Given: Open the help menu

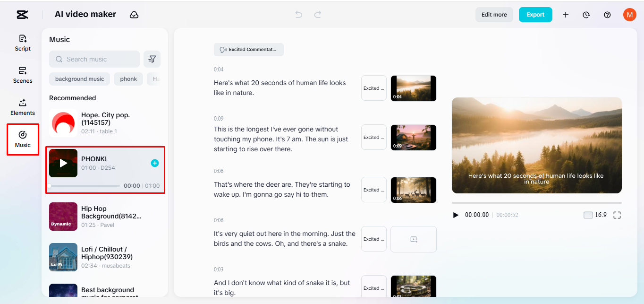Looking at the screenshot, I should (607, 15).
